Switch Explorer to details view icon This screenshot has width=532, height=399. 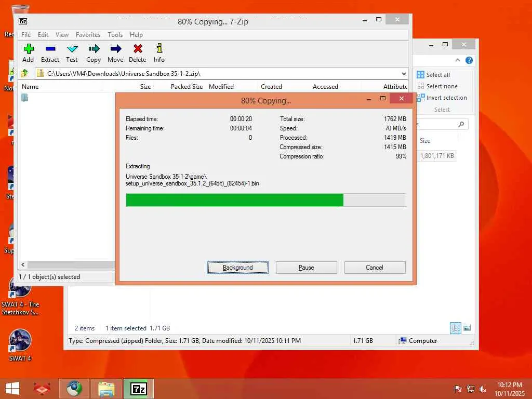coord(455,328)
